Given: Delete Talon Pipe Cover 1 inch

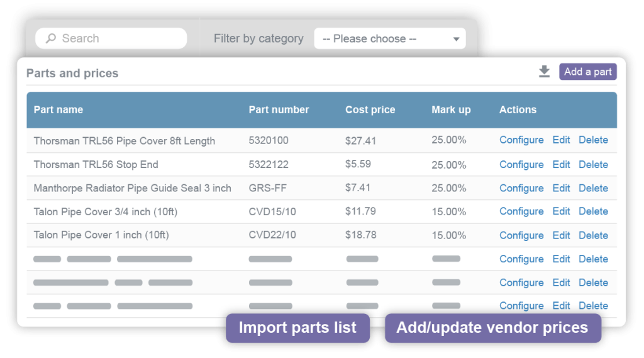Looking at the screenshot, I should (x=593, y=235).
